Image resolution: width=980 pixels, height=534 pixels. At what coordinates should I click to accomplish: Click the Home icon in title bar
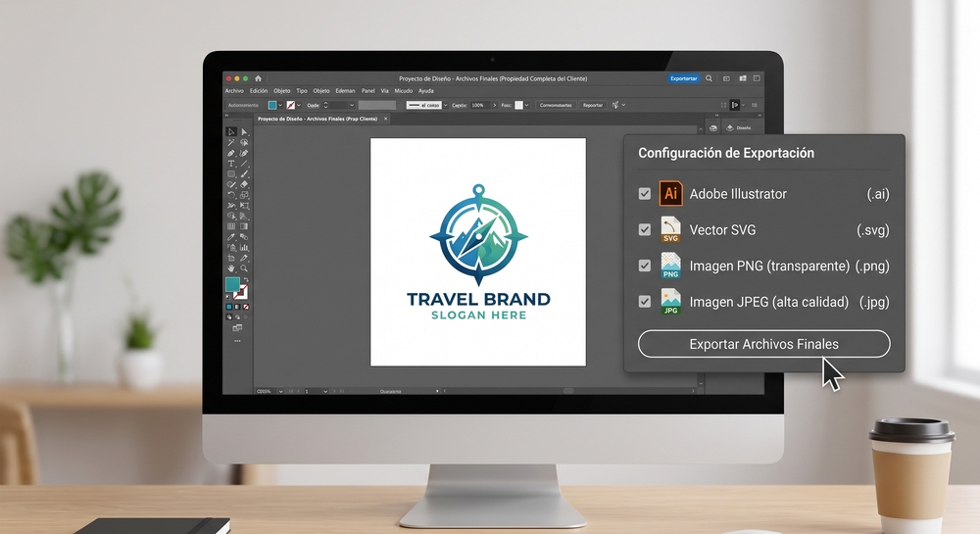point(258,78)
